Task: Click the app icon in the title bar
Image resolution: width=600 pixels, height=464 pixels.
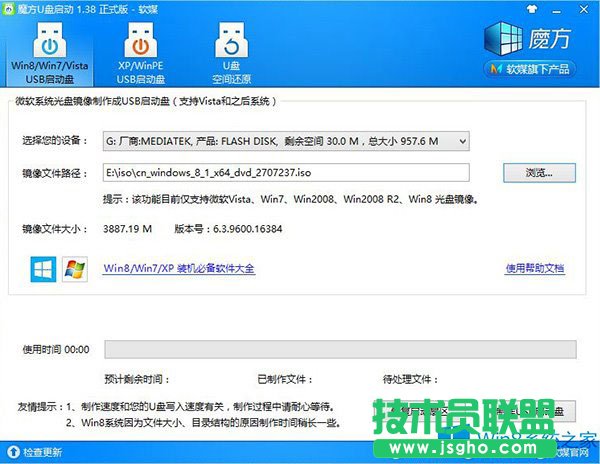Action: point(8,8)
